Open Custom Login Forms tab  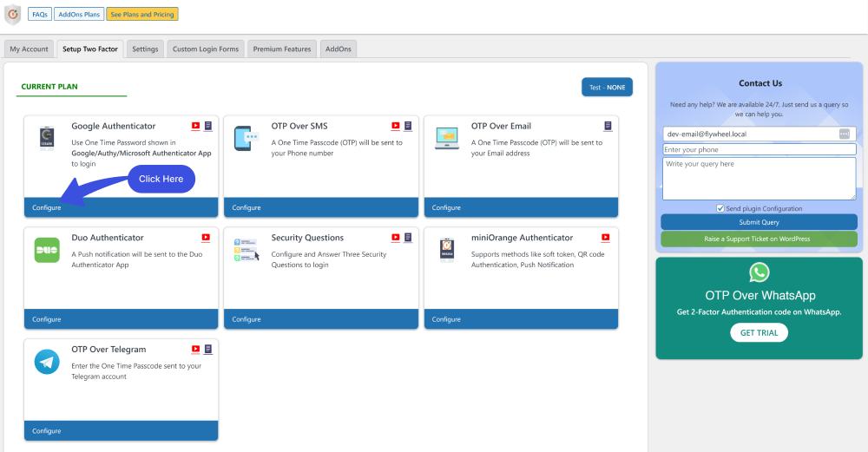pos(206,49)
